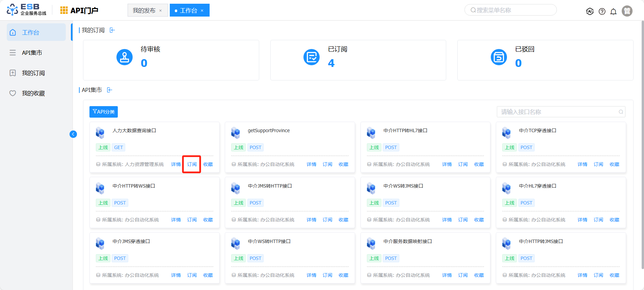This screenshot has width=644, height=290.
Task: Subscribe to 人力大数据查询接口 via 订阅
Action: (x=192, y=164)
